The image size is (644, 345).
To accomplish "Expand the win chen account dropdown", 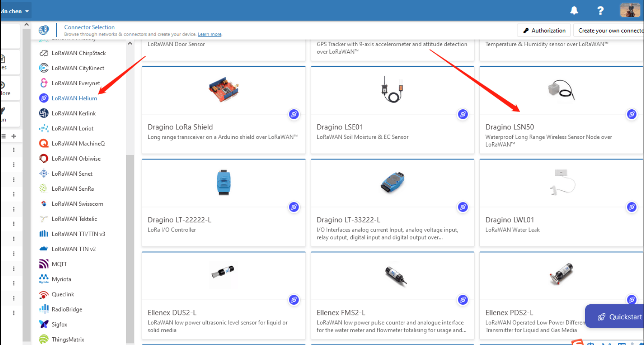I will pos(15,11).
